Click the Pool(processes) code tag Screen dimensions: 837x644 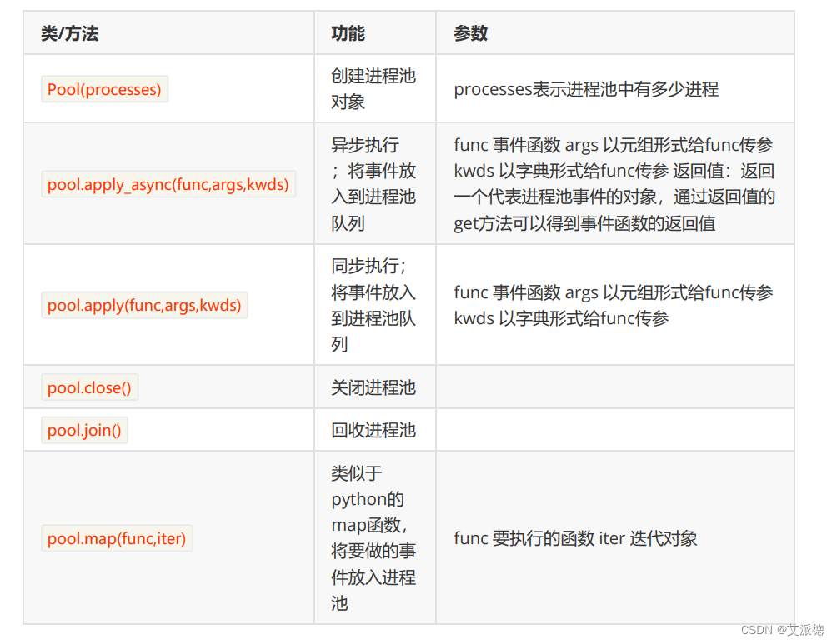103,89
